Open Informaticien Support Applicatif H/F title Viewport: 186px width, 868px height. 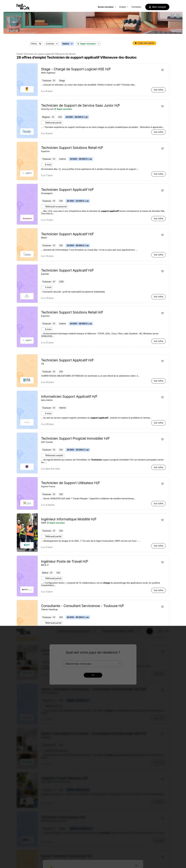click(69, 397)
